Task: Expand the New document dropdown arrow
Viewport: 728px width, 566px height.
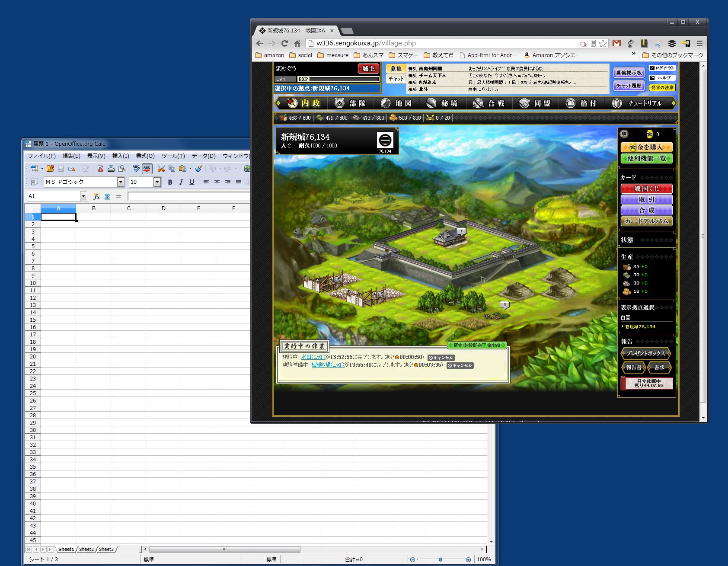Action: 42,169
